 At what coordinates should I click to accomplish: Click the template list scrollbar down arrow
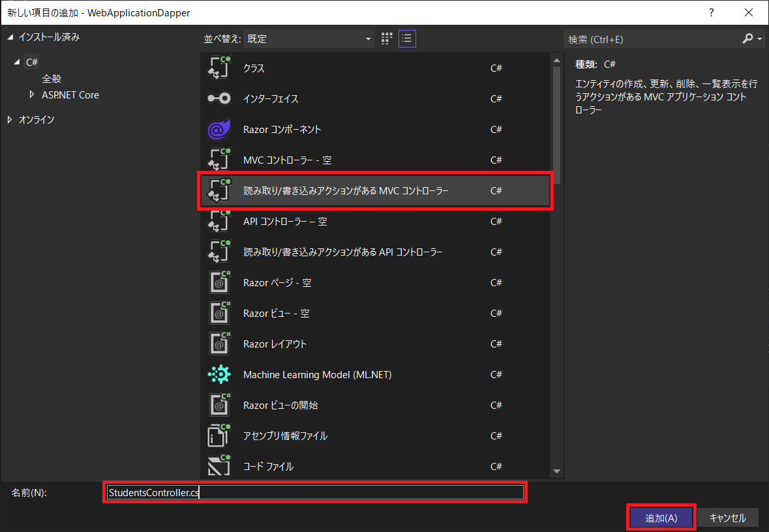pyautogui.click(x=556, y=471)
